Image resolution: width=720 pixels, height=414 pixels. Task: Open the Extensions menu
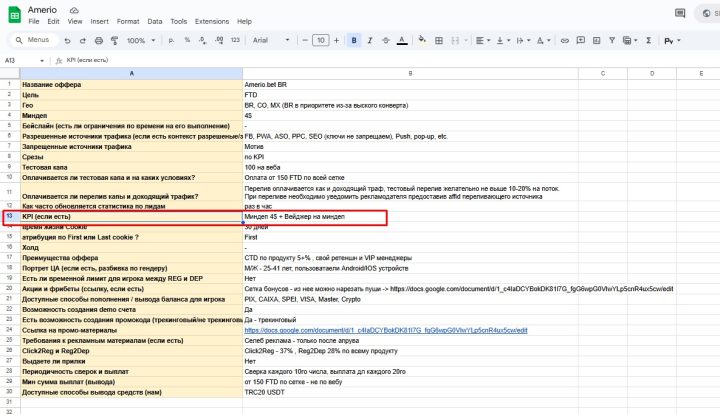pos(212,21)
